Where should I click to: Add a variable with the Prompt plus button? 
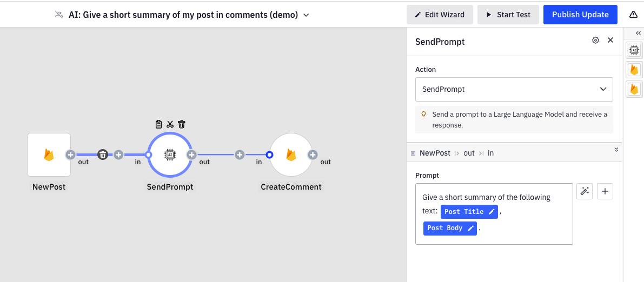605,191
